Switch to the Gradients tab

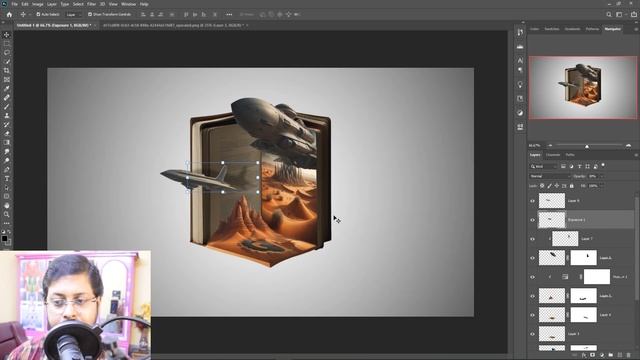click(x=572, y=29)
